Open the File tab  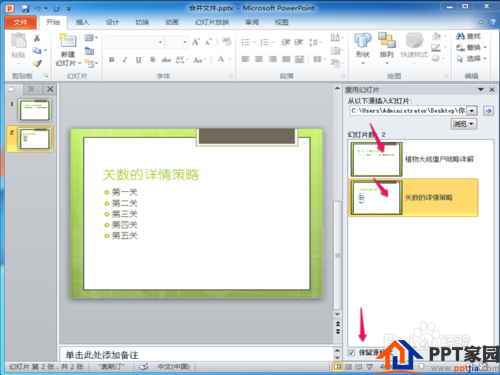point(20,22)
